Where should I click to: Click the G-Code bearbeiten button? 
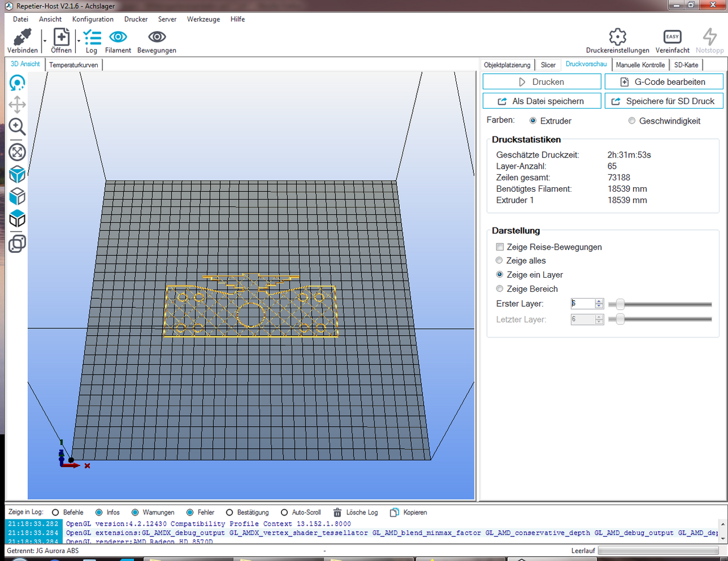pos(664,82)
